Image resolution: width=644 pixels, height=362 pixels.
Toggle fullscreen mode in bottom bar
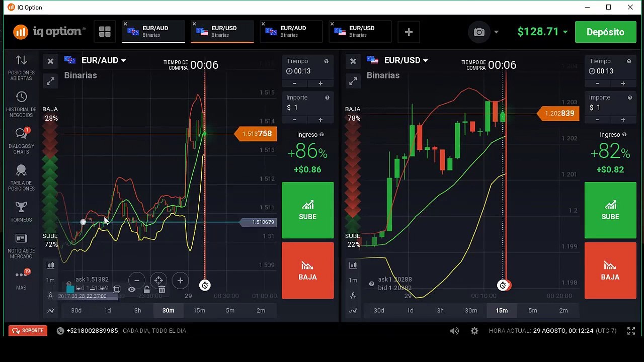631,331
